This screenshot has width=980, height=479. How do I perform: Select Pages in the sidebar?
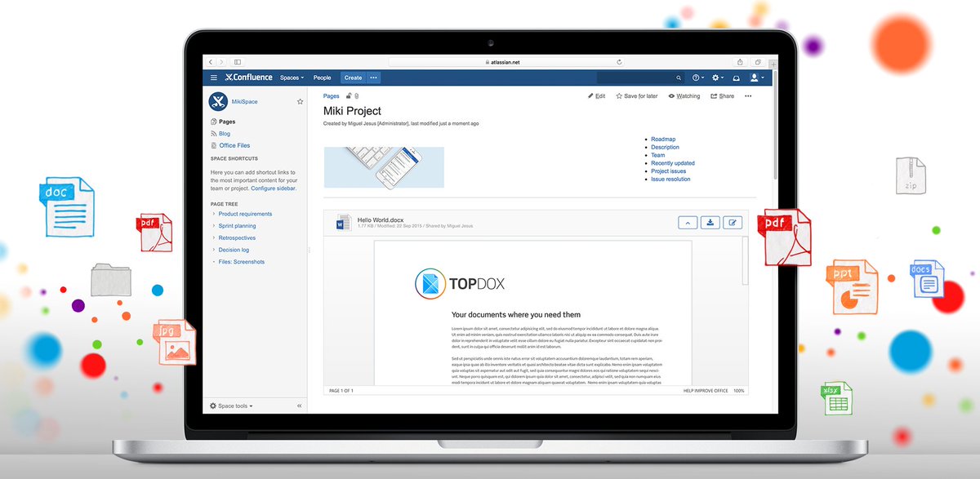[227, 122]
